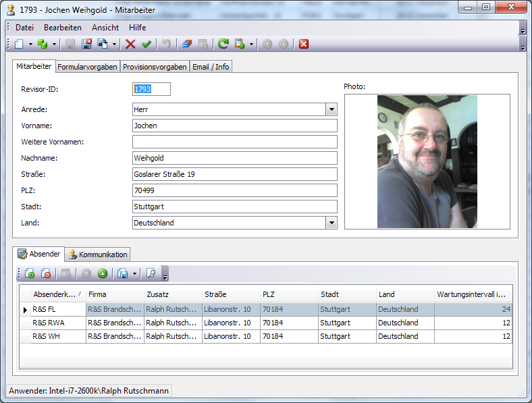This screenshot has height=403, width=532.
Task: Click the export-save icon in Absender toolbar
Action: 122,273
